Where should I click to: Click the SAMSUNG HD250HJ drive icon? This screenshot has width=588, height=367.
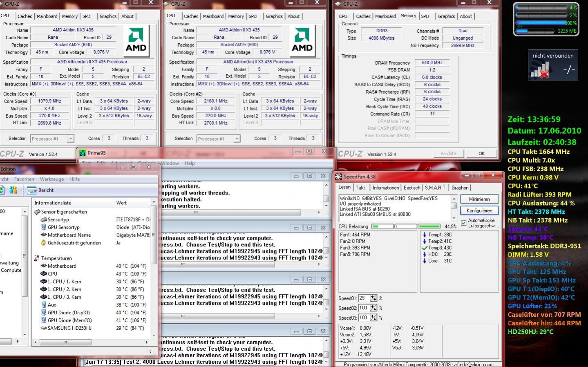click(44, 328)
